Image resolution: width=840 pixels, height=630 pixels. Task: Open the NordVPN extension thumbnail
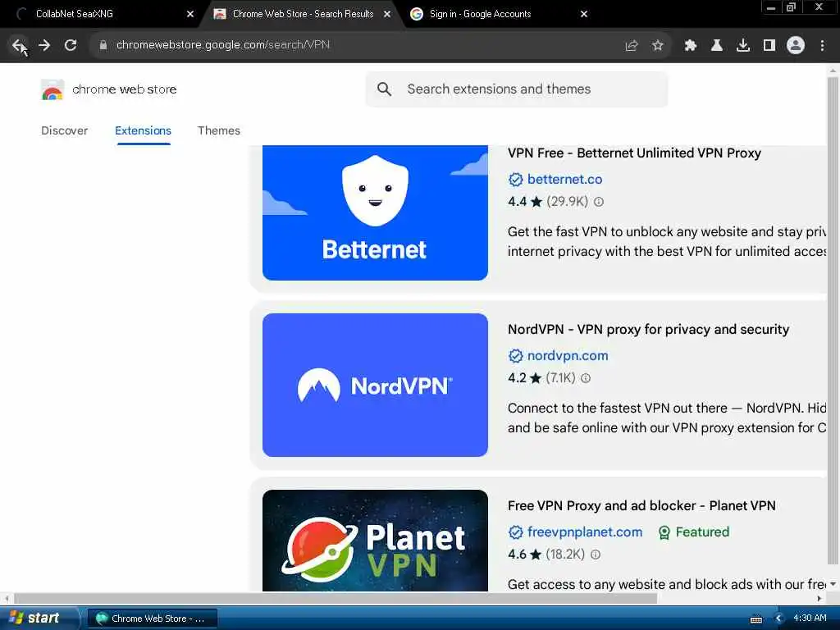coord(375,386)
